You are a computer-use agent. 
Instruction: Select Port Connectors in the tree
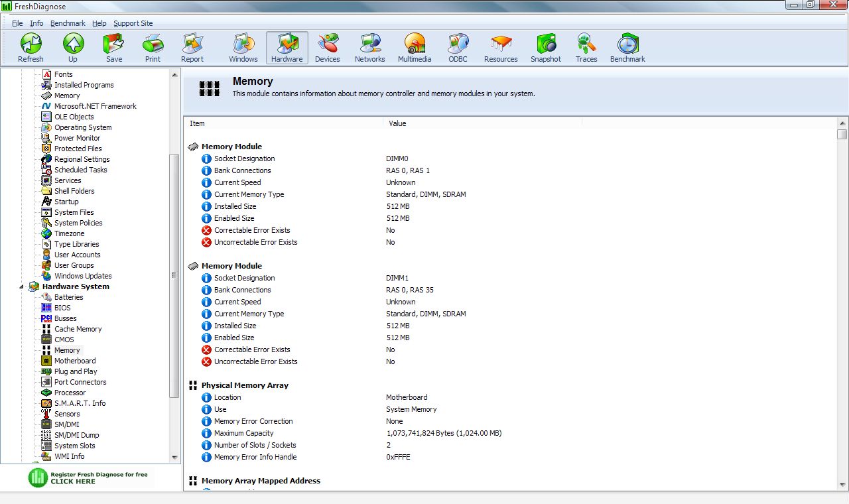[80, 382]
